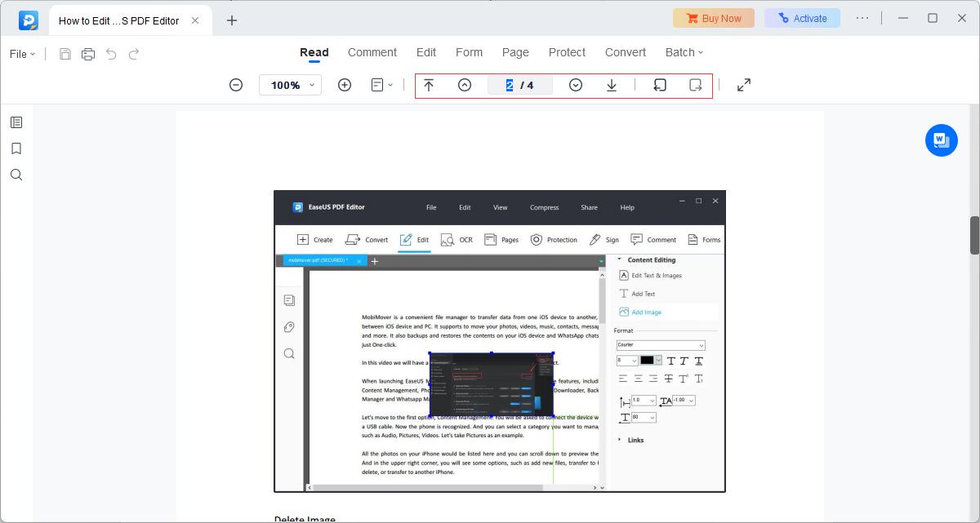Image resolution: width=980 pixels, height=523 pixels.
Task: Jump to the last page
Action: 612,85
